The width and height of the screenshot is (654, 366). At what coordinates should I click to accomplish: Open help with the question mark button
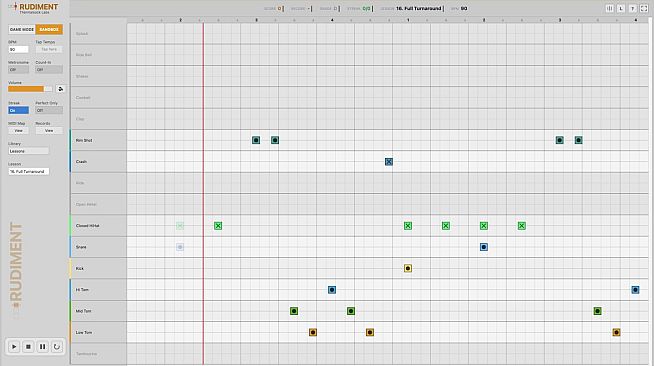(632, 8)
